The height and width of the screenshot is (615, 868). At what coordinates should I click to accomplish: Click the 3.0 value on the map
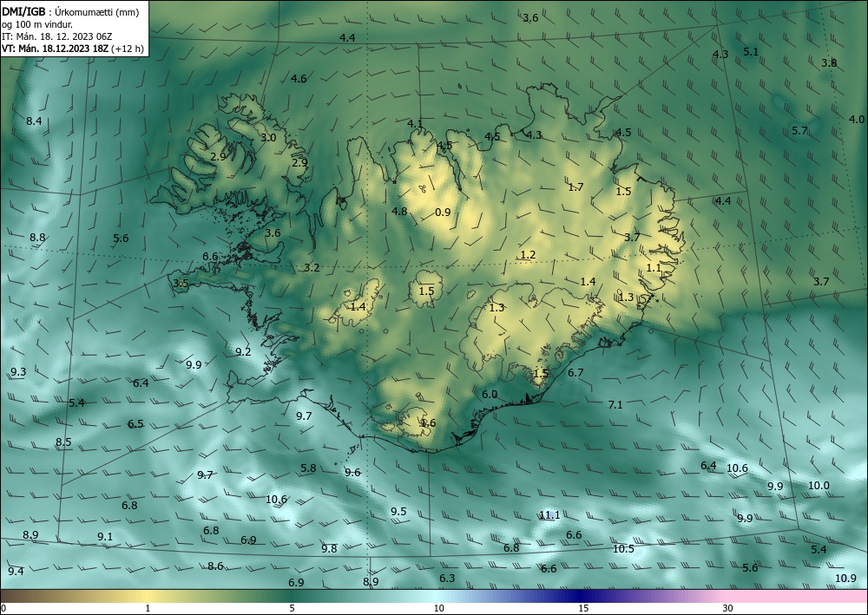coord(268,137)
